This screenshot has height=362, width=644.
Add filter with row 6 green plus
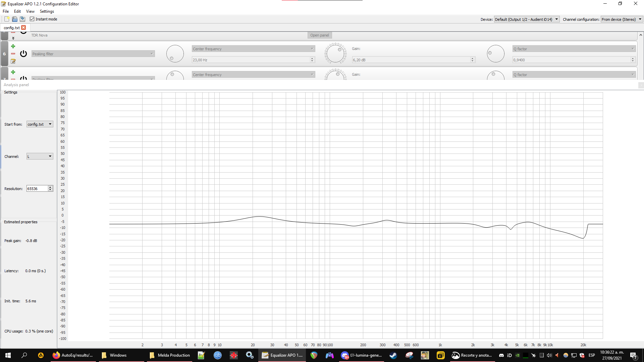click(13, 46)
